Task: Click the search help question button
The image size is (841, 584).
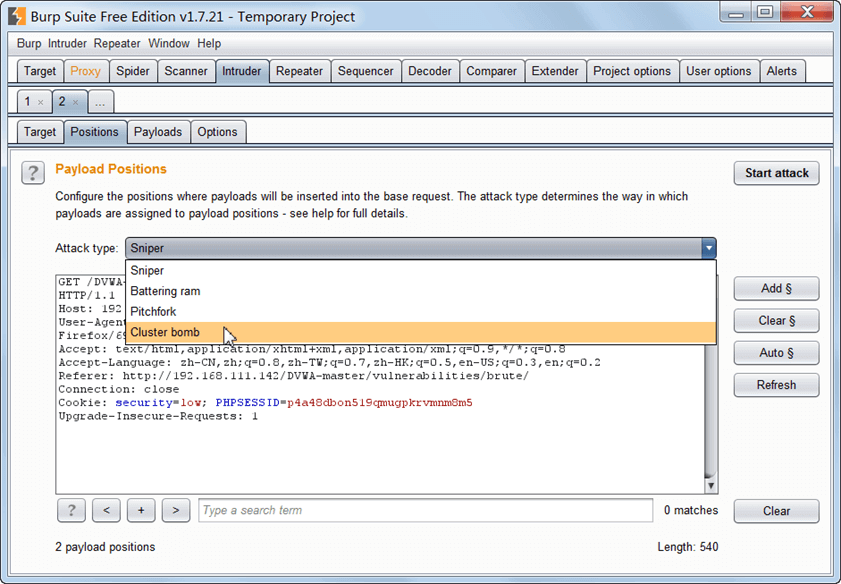Action: [71, 510]
